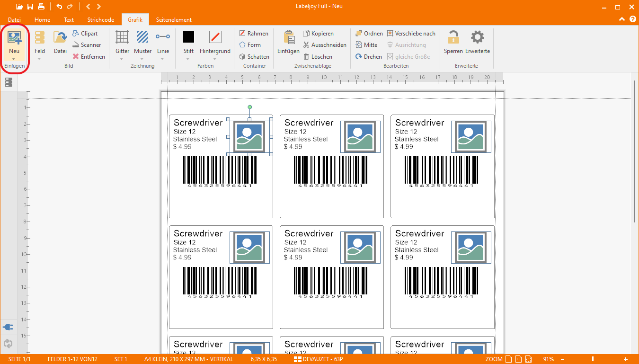
Task: Load image via Datei icon
Action: (x=60, y=37)
